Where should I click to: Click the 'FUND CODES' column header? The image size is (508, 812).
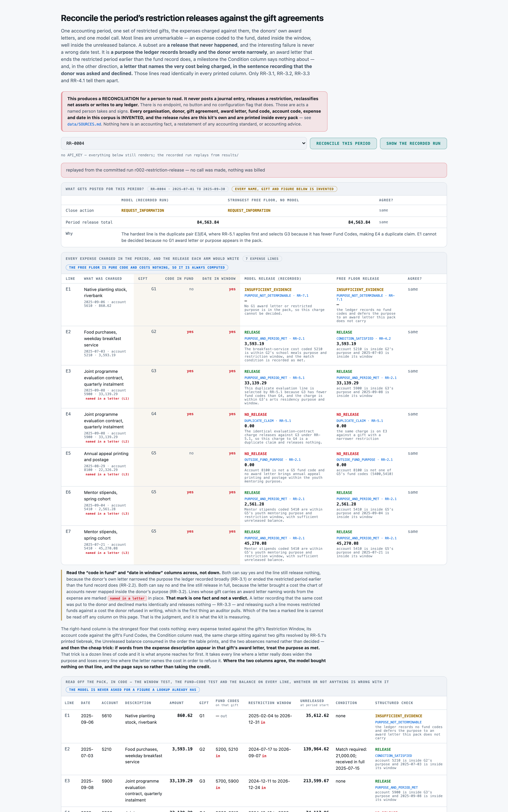[227, 701]
